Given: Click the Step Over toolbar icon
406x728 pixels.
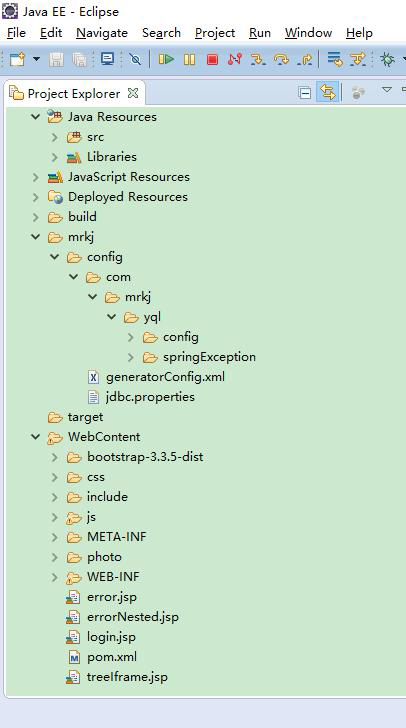Looking at the screenshot, I should tap(282, 59).
